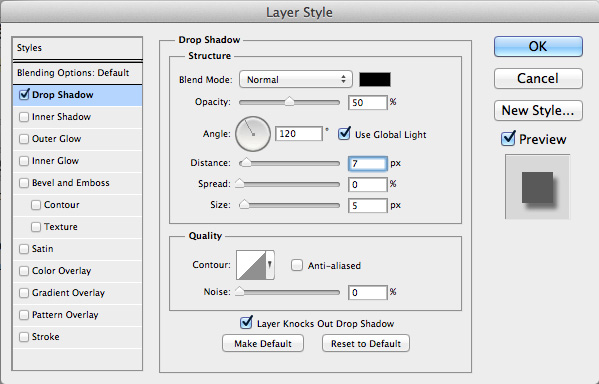Click the black shadow color swatch

375,79
